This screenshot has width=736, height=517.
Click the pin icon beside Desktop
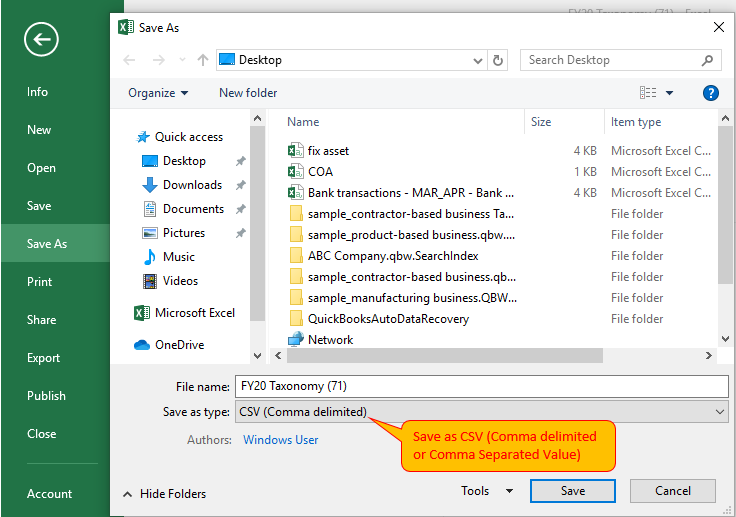[240, 162]
